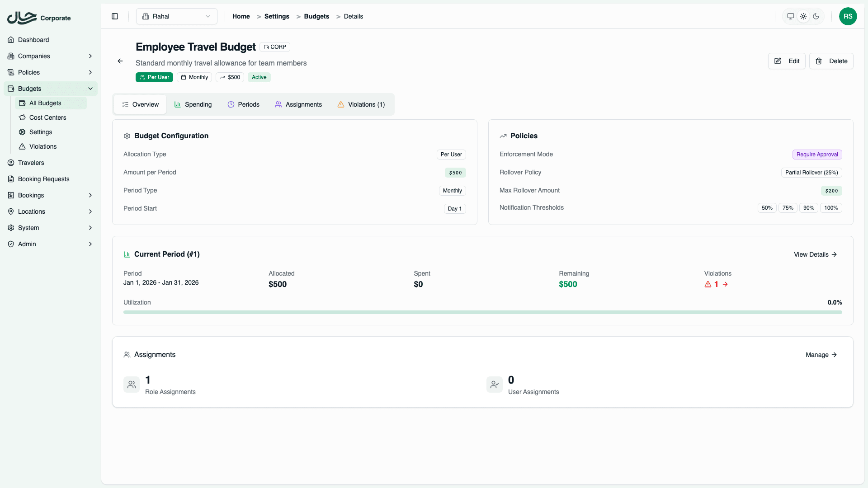868x488 pixels.
Task: Open View Details for Current Period
Action: [815, 254]
